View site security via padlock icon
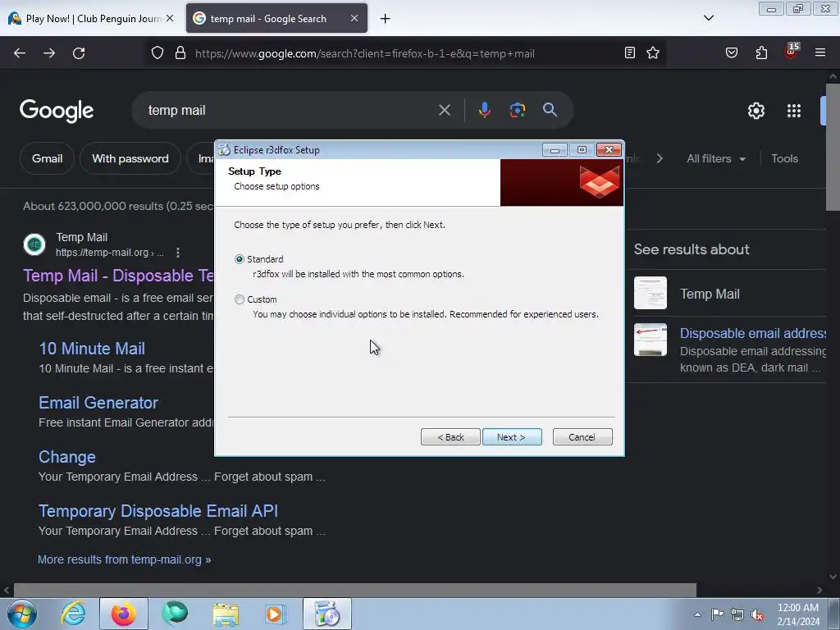Screen dimensions: 840x630 180,53
